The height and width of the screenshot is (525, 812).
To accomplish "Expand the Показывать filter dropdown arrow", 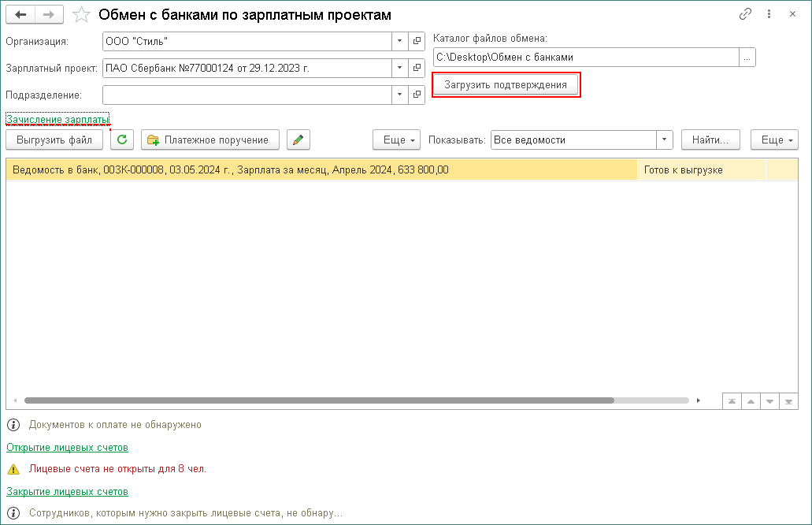I will point(665,140).
